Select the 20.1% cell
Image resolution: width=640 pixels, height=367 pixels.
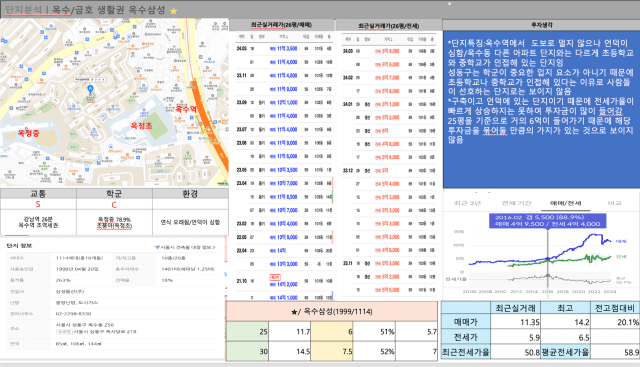615,322
